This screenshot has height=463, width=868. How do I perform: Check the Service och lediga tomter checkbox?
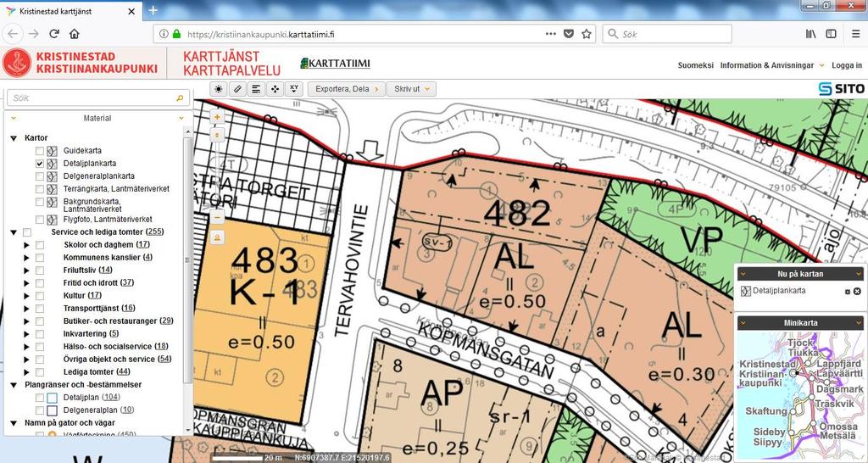[x=27, y=232]
